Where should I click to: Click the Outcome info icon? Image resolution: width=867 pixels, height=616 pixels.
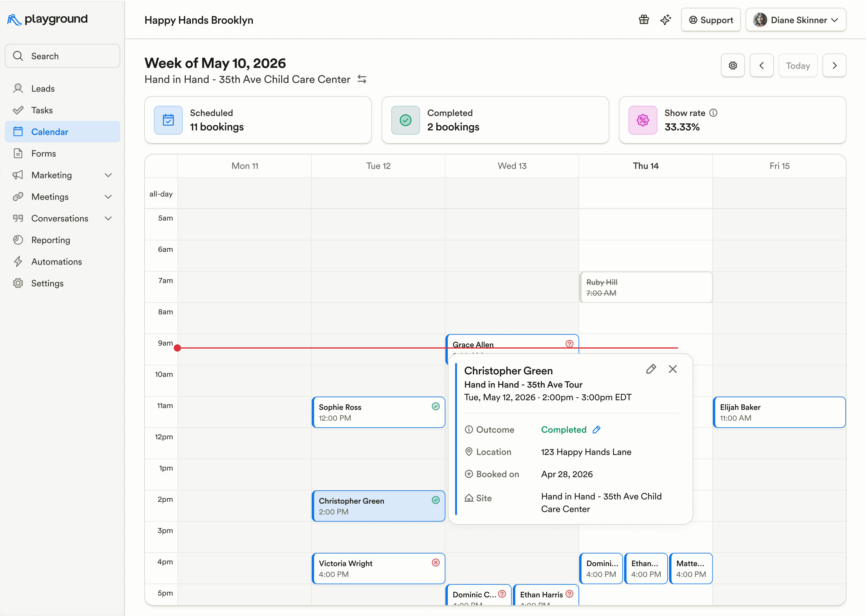(469, 430)
